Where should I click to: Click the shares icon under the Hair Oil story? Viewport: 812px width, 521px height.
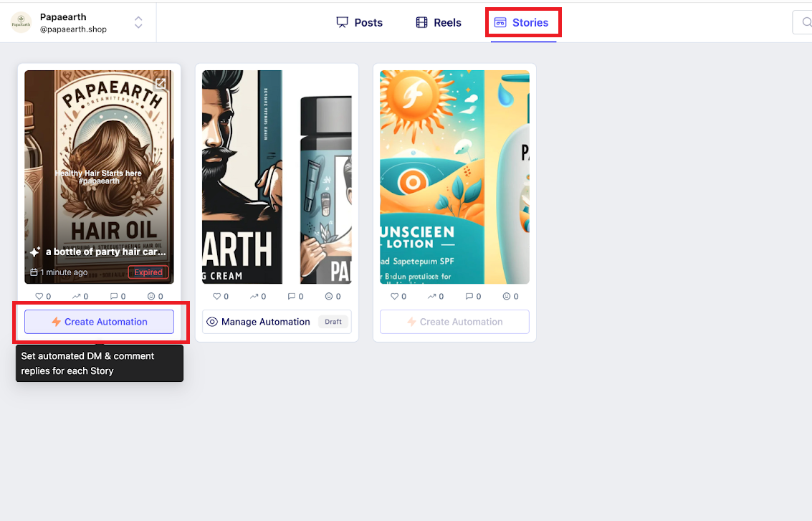pos(76,296)
